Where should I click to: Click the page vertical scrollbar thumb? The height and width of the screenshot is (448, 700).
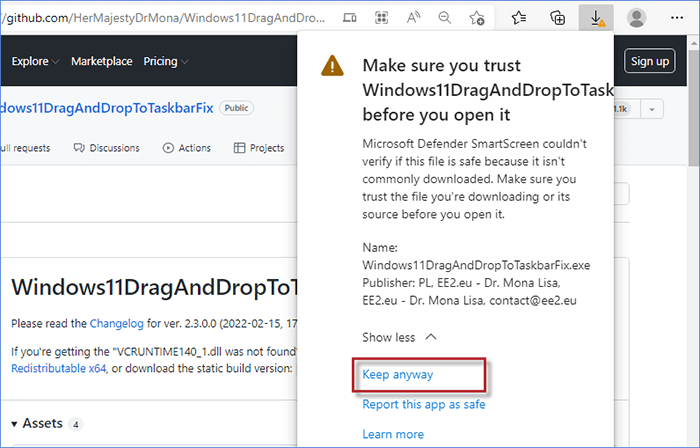coord(694,107)
